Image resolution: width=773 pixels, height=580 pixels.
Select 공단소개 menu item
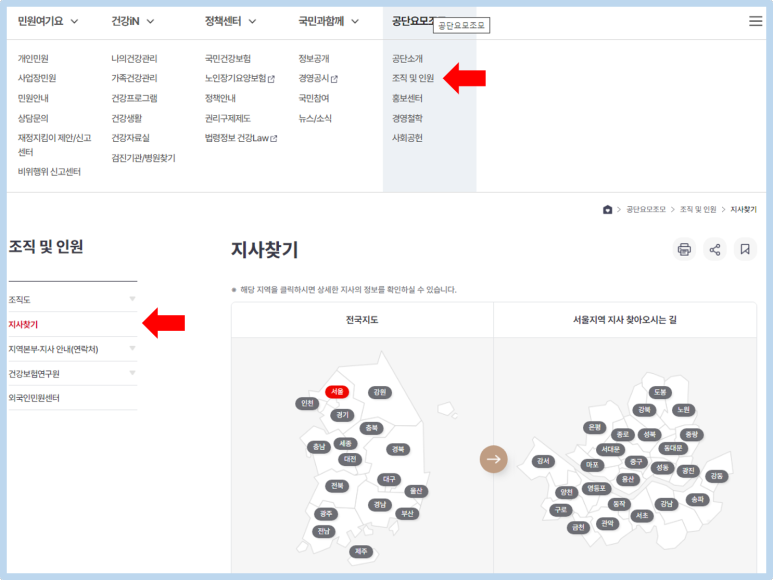[407, 59]
